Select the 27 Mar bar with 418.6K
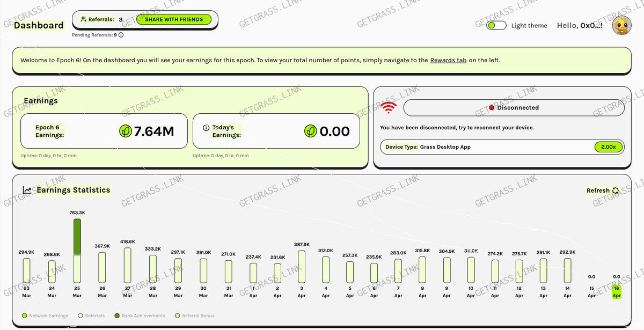 [x=128, y=265]
